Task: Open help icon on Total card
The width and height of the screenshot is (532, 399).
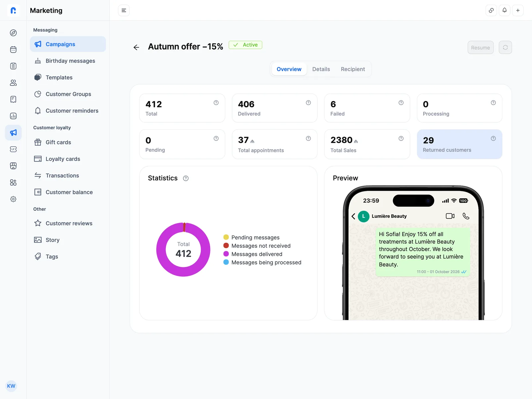Action: pyautogui.click(x=216, y=103)
